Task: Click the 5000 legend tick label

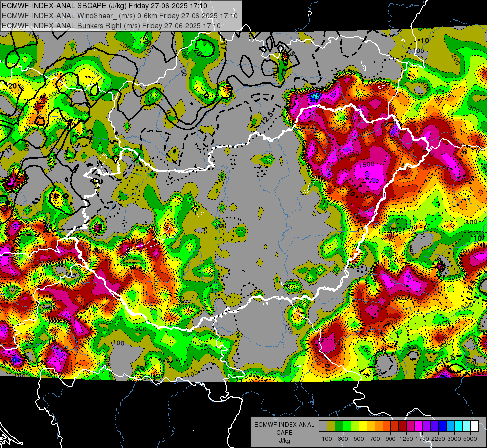Action: [470, 439]
